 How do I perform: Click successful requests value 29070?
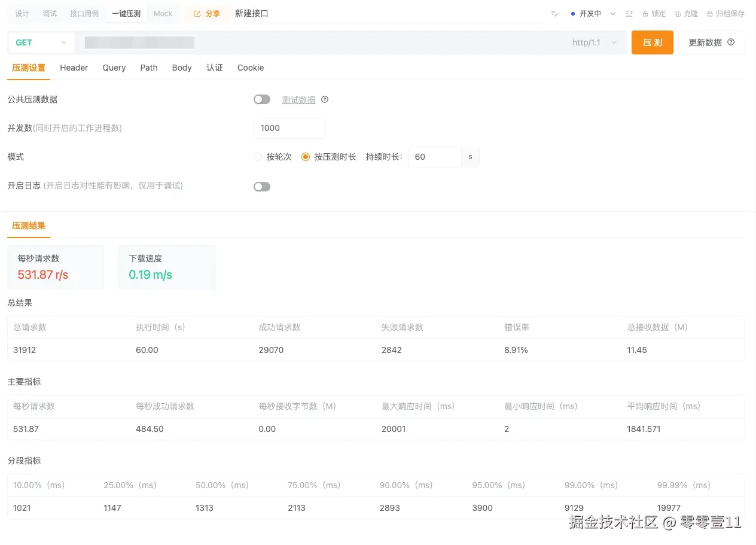(x=271, y=350)
